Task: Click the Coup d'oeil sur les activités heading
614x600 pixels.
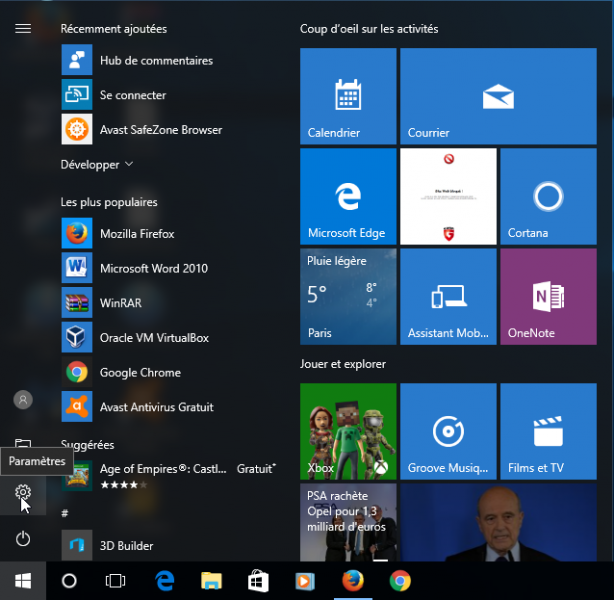Action: tap(369, 29)
